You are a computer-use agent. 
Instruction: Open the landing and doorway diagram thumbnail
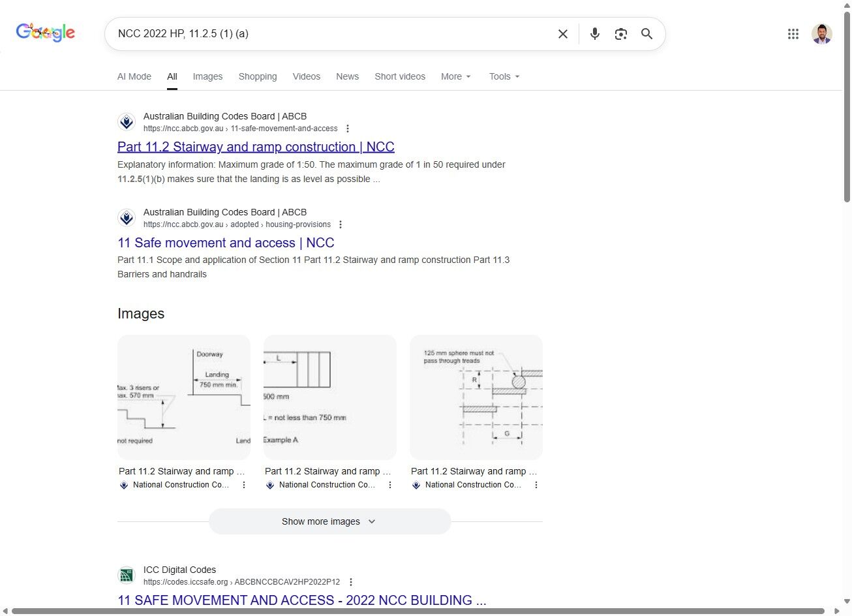(184, 397)
